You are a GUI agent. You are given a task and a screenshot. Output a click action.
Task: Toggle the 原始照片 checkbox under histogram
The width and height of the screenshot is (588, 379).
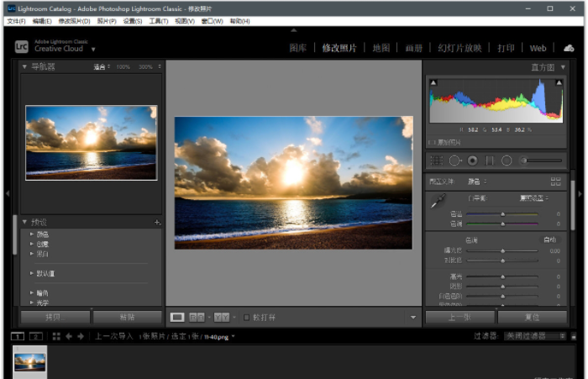point(431,142)
